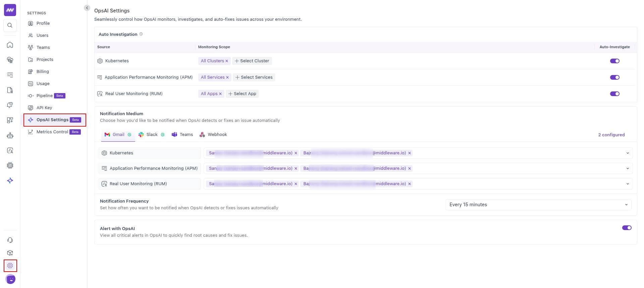This screenshot has height=288, width=644.
Task: Open Users settings
Action: point(42,35)
